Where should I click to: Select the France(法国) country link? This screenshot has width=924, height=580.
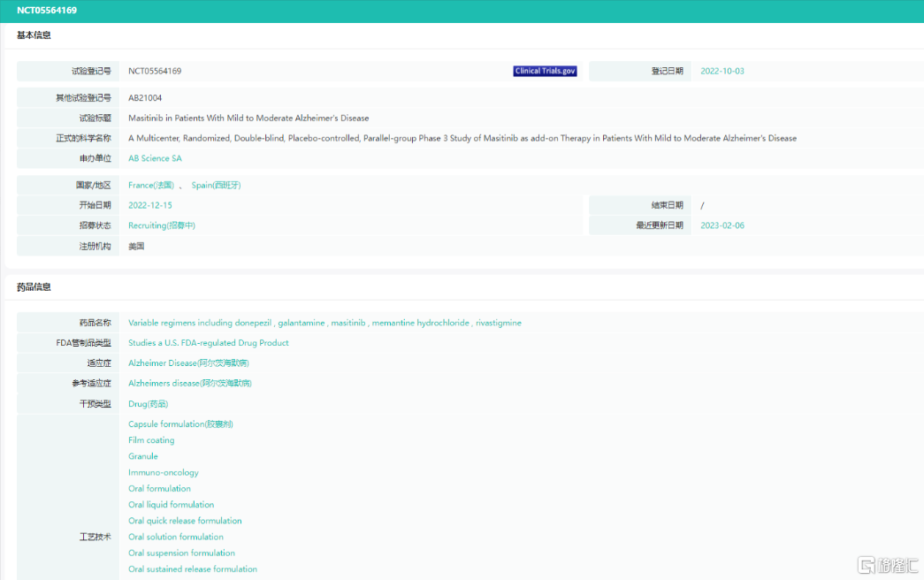151,185
